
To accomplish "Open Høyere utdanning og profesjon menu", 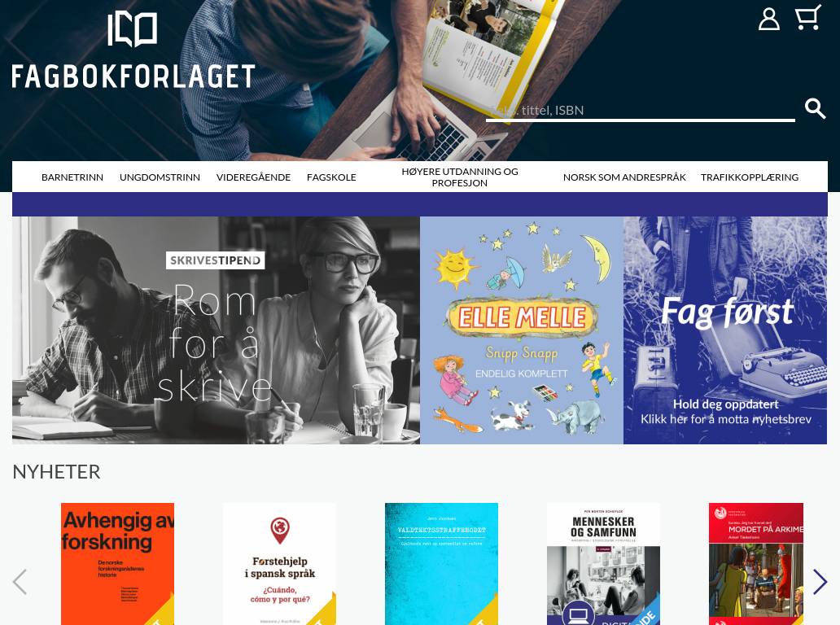I will coord(460,177).
